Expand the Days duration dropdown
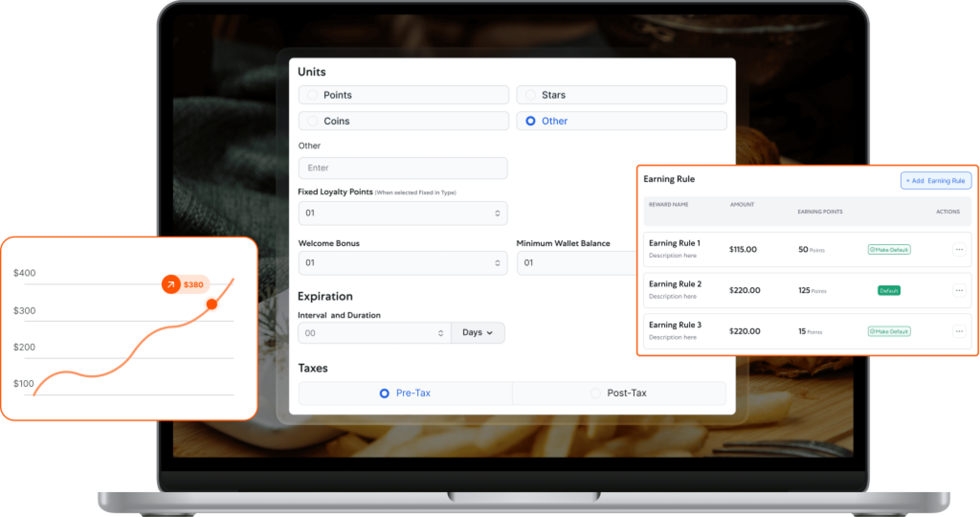980x517 pixels. [477, 332]
